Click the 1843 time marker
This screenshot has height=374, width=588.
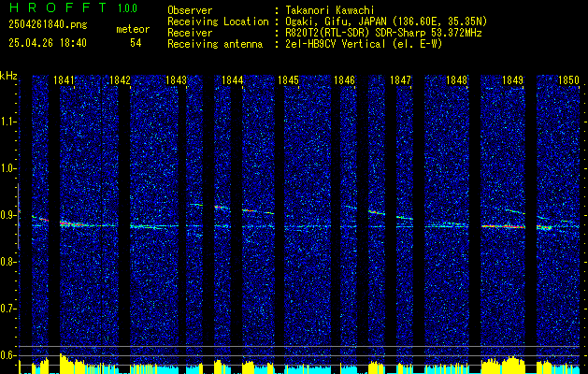coord(176,80)
